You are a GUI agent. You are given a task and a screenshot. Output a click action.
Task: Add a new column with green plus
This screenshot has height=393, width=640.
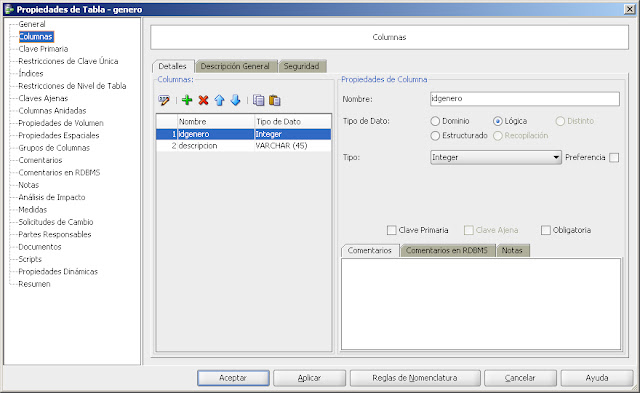tap(187, 100)
